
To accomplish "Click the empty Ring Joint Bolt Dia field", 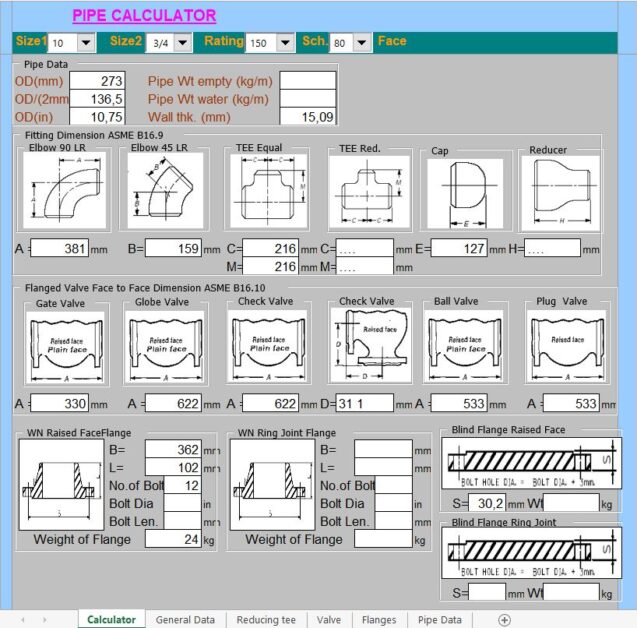I will coord(394,503).
